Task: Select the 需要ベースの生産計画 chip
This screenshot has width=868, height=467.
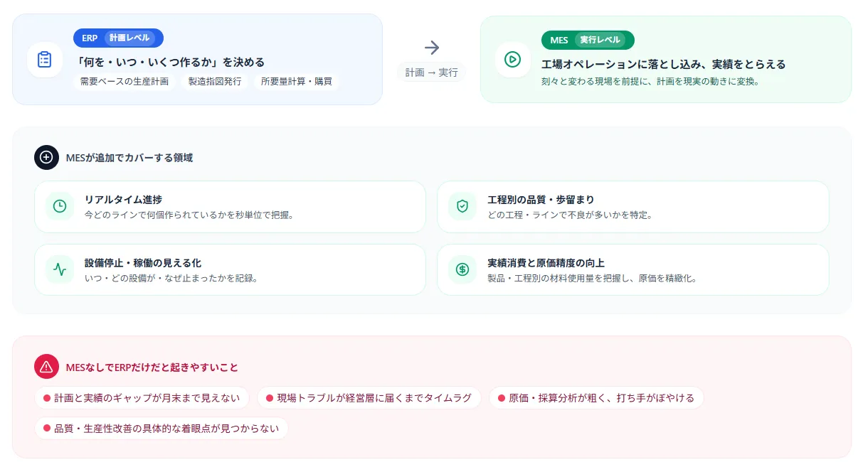Action: pyautogui.click(x=125, y=82)
